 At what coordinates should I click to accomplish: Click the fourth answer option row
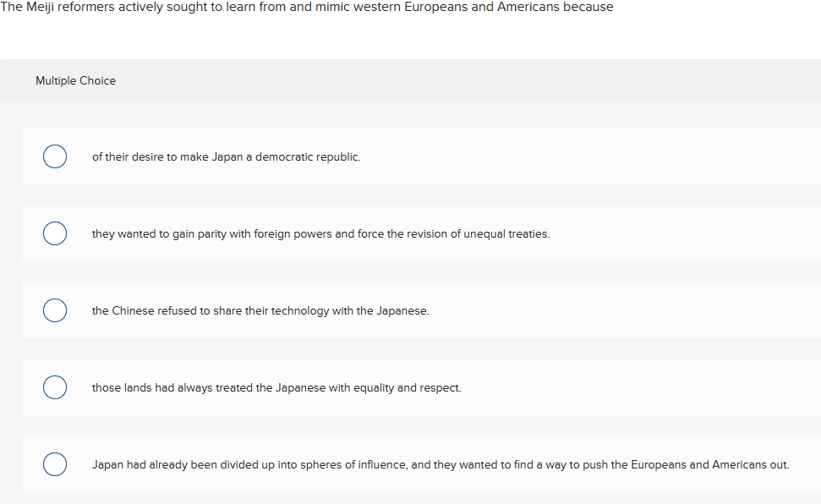click(410, 387)
